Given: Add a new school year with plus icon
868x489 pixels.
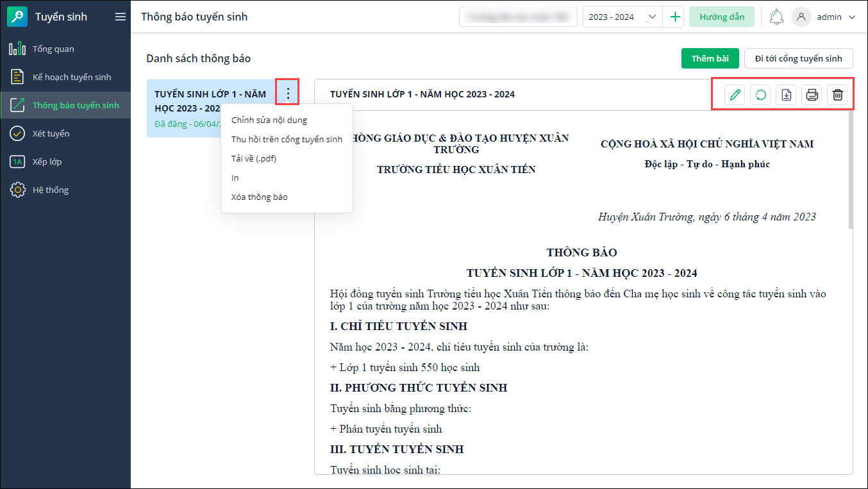Looking at the screenshot, I should [x=675, y=17].
